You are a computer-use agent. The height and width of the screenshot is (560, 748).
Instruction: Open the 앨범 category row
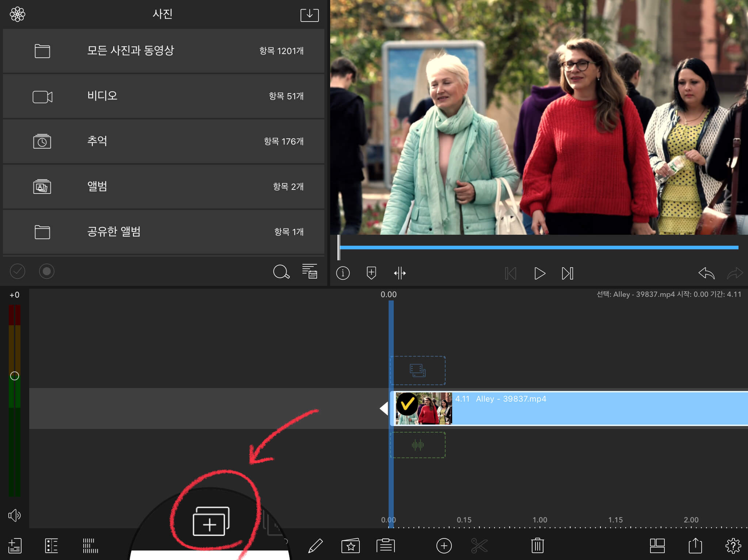tap(163, 187)
